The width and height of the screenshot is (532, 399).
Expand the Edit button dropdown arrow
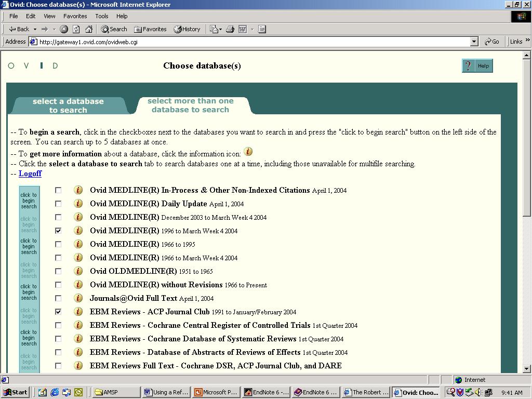point(252,30)
